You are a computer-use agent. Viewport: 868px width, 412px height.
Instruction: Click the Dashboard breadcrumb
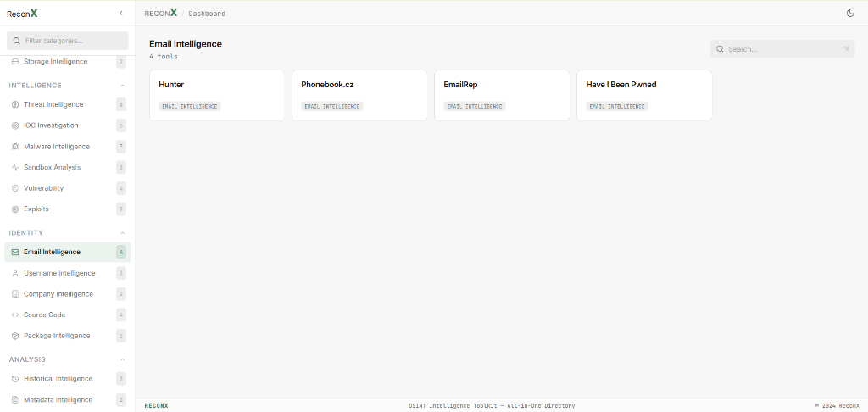point(207,14)
